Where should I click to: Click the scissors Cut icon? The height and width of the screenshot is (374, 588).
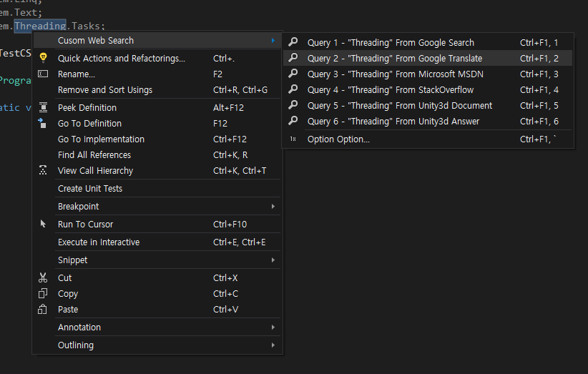click(x=43, y=277)
